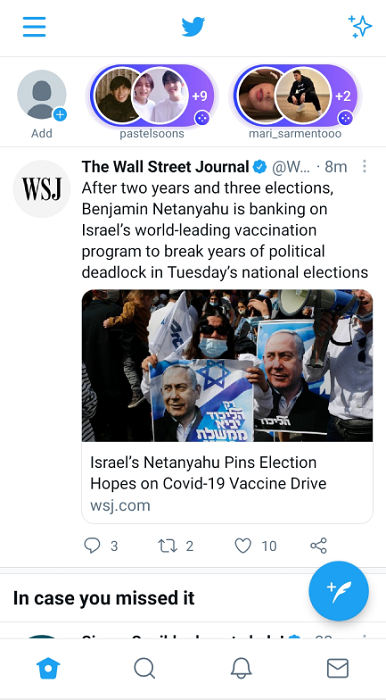Share the WSJ tweet

tap(319, 546)
